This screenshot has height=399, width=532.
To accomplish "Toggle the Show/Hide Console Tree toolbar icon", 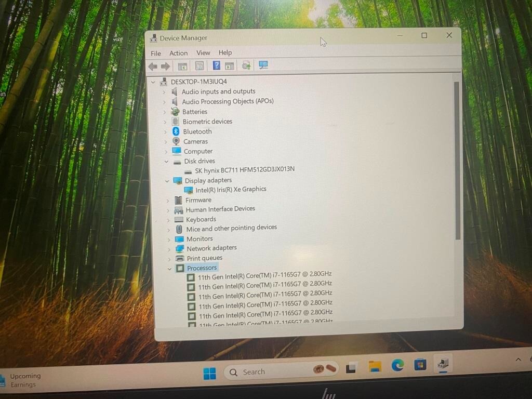I will 182,66.
